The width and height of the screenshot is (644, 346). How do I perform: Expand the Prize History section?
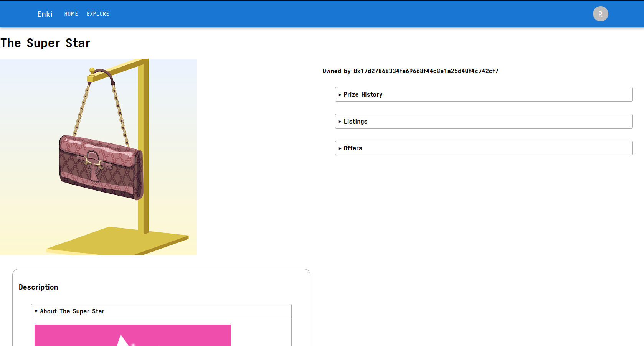[x=484, y=94]
